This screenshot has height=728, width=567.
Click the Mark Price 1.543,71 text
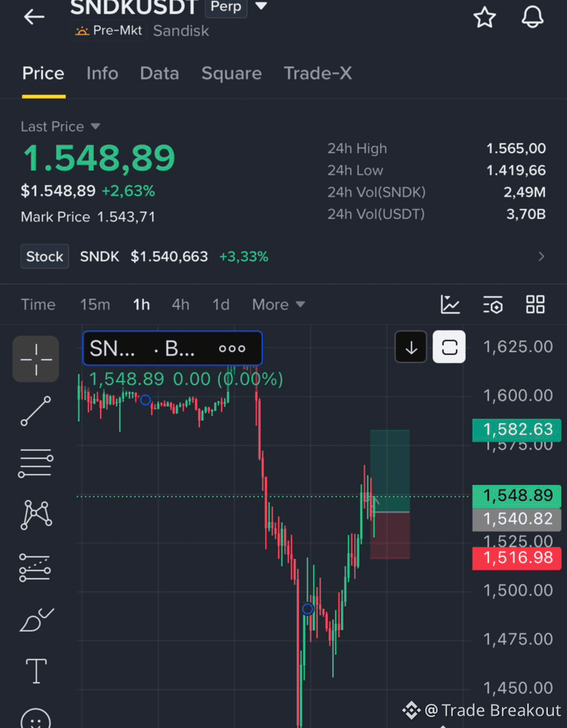point(88,217)
